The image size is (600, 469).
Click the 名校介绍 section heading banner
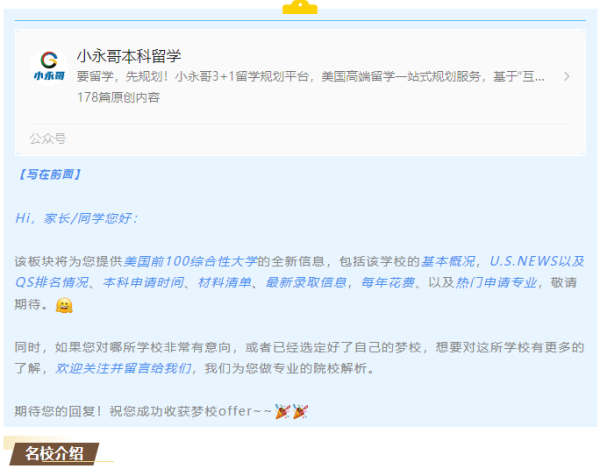[x=54, y=454]
